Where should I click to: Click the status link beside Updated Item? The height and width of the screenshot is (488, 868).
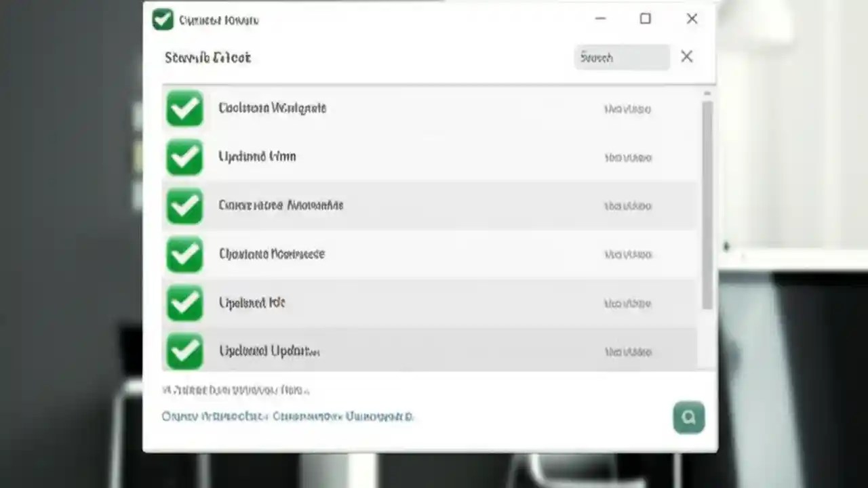627,157
